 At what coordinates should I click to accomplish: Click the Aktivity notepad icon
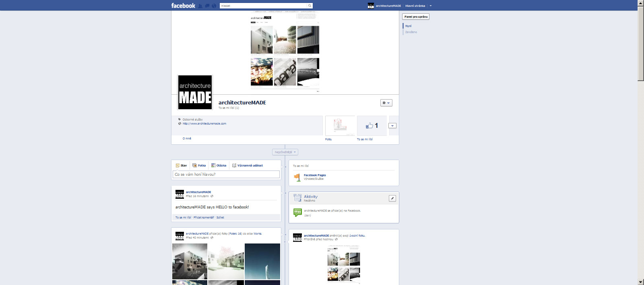tap(297, 198)
